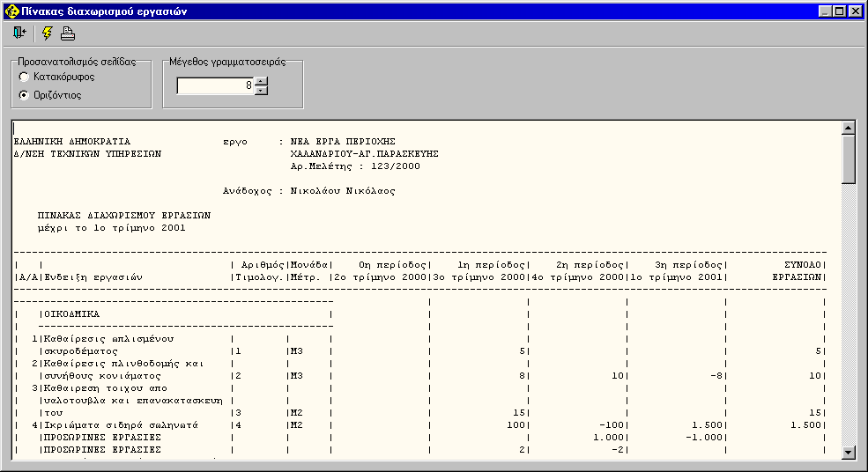Viewport: 868px width, 472px height.
Task: Increase font size with up spinner arrow
Action: (262, 81)
